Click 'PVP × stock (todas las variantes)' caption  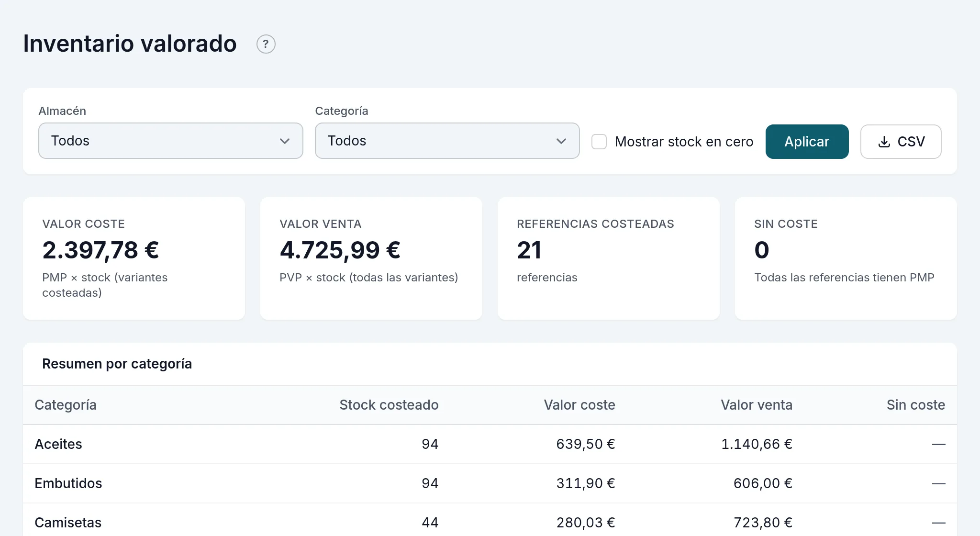(369, 278)
